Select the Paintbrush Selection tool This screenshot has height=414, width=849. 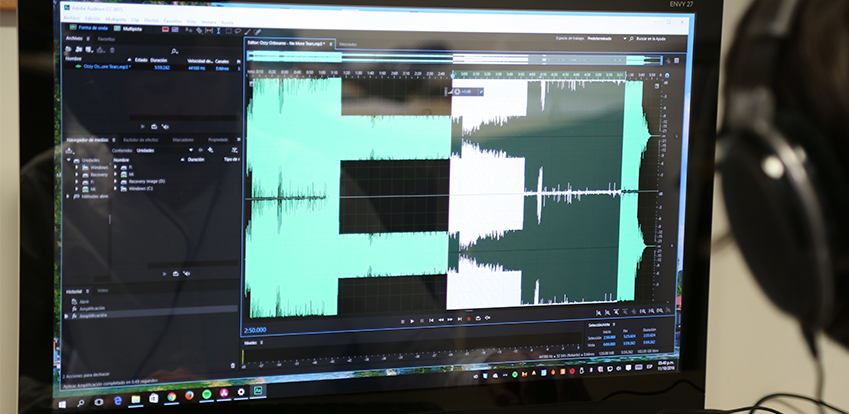[247, 31]
